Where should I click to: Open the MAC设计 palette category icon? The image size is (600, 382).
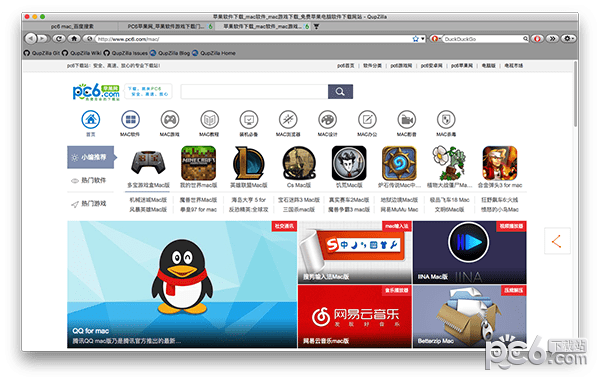(x=328, y=120)
